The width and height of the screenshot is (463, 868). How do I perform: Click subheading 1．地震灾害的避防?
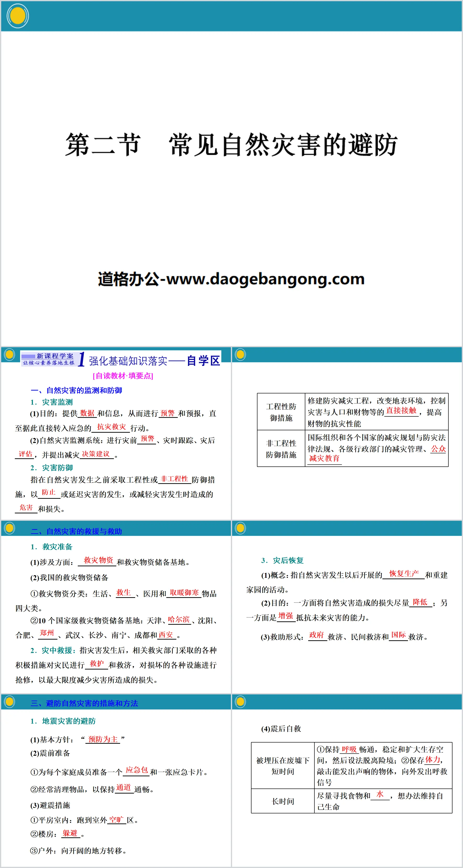tap(63, 721)
